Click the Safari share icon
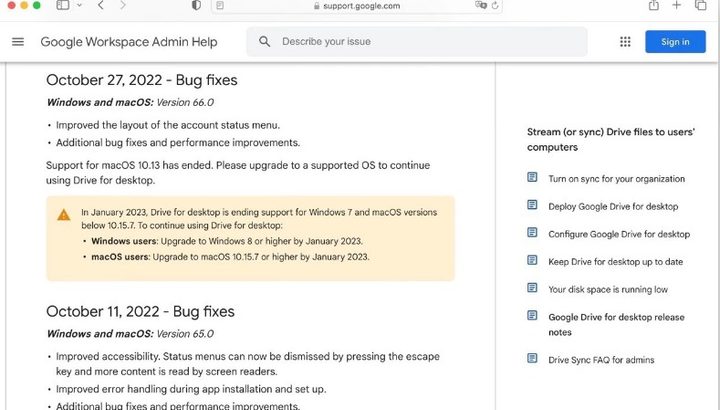This screenshot has height=410, width=720. tap(654, 6)
